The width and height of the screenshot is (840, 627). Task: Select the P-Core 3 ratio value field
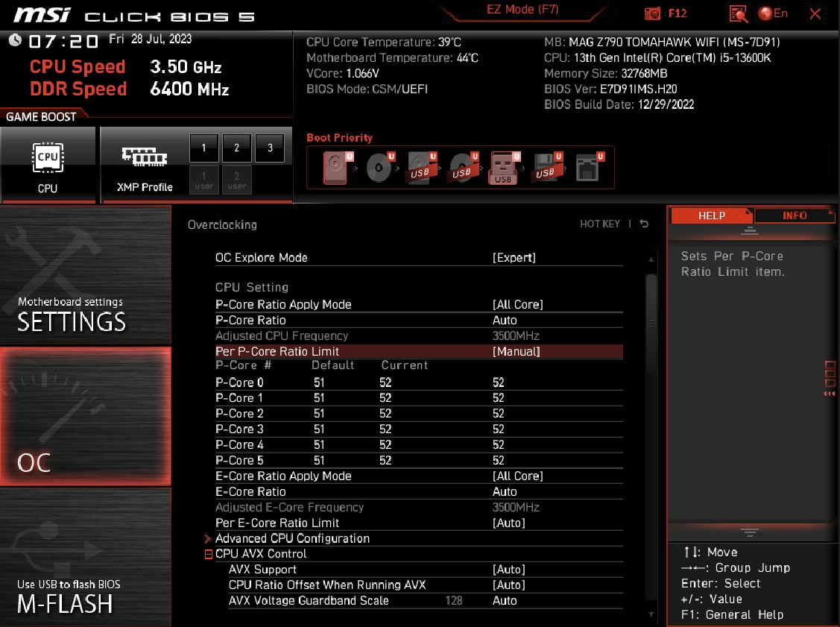tap(499, 429)
